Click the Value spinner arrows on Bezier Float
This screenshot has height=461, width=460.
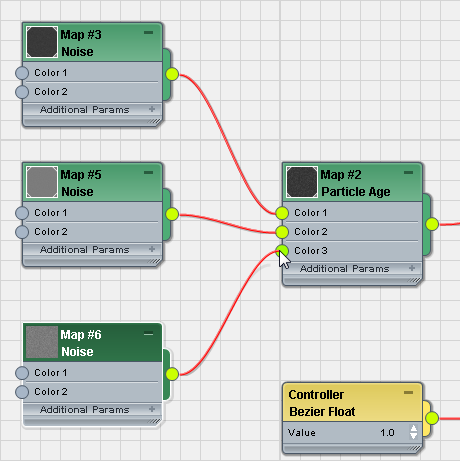coord(413,432)
